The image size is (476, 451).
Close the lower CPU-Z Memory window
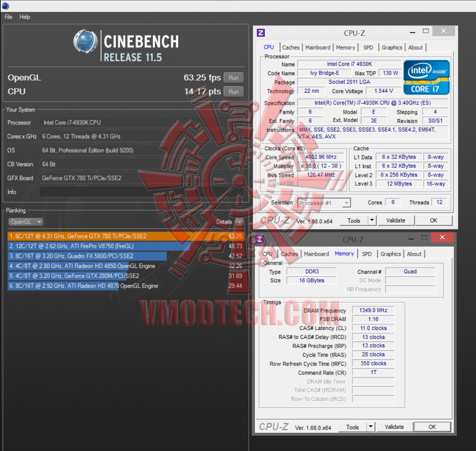point(442,237)
